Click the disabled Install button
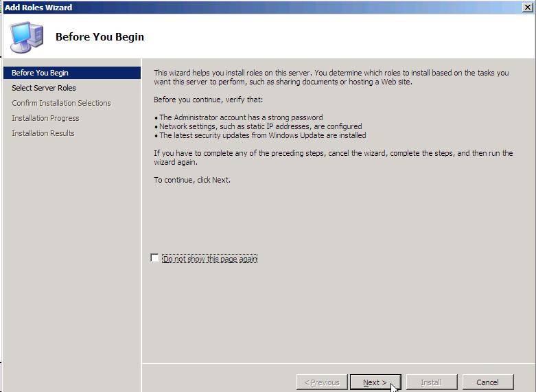The image size is (536, 392). click(x=432, y=382)
